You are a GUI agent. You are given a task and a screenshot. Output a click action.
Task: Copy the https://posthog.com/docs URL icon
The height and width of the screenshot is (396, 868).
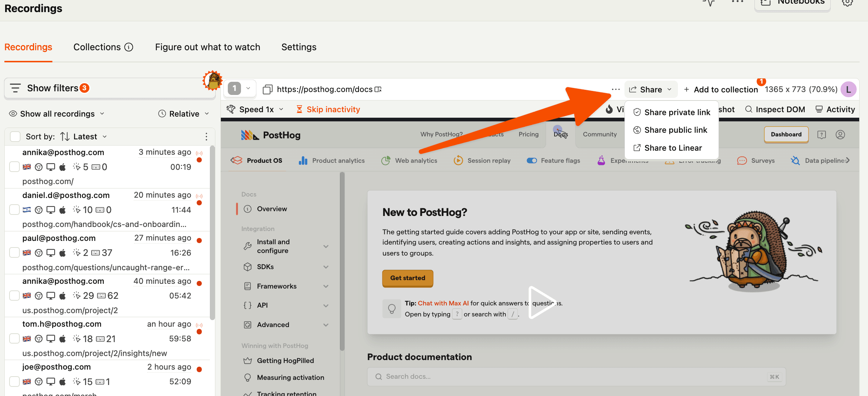click(267, 89)
